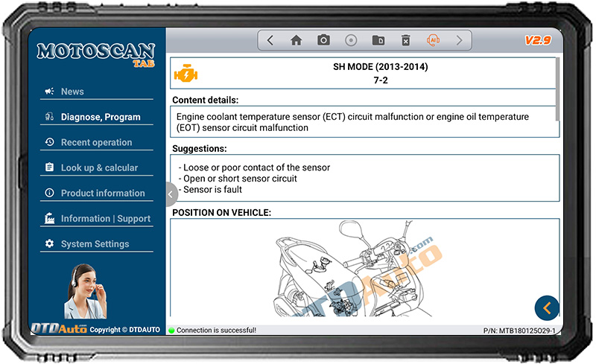Open the saved data folder icon

(x=378, y=40)
